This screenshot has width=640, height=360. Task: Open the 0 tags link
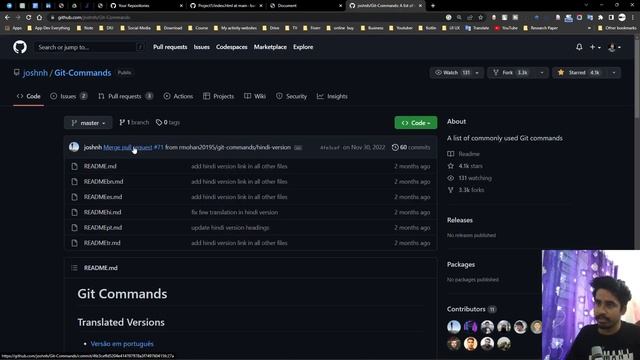pyautogui.click(x=168, y=122)
